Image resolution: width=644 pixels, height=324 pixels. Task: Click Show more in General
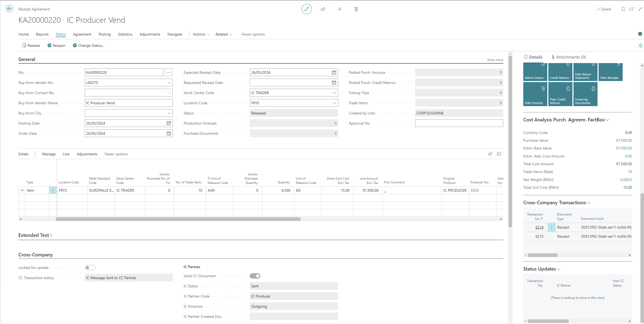coord(495,60)
